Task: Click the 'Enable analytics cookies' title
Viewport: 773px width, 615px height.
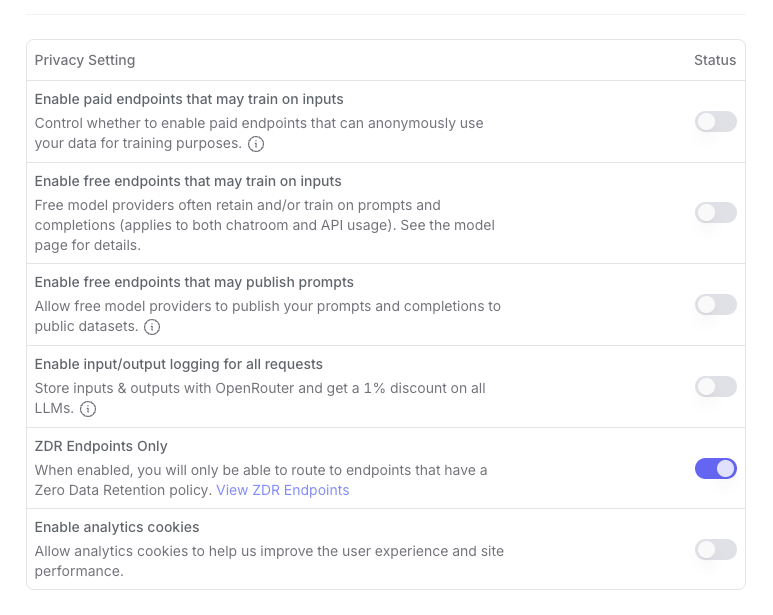Action: (x=117, y=527)
